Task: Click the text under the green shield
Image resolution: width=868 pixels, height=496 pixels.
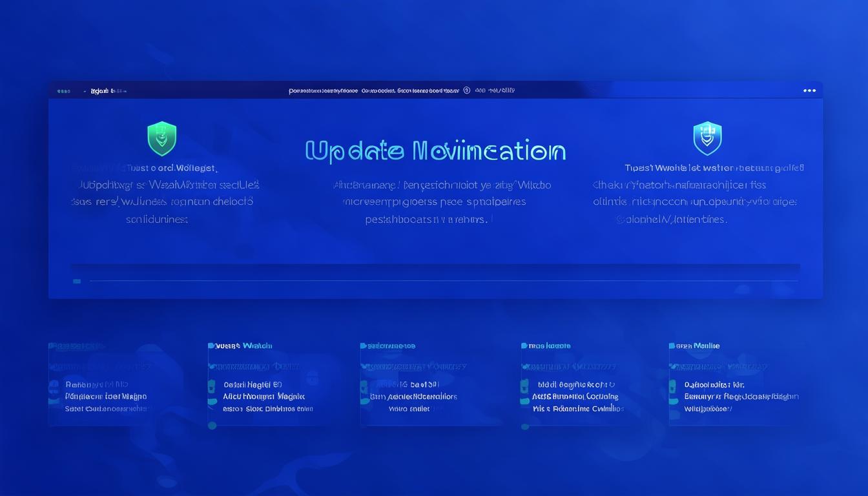Action: pyautogui.click(x=165, y=193)
